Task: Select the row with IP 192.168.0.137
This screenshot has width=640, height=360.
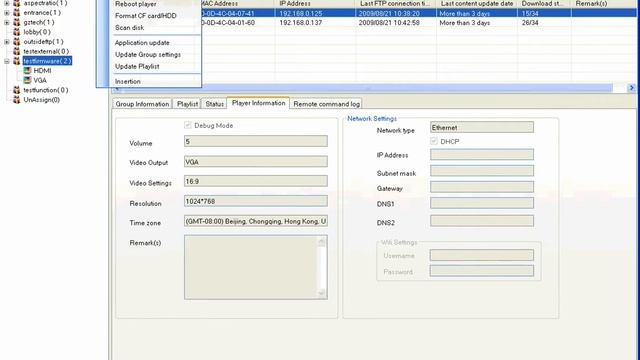Action: coord(418,23)
